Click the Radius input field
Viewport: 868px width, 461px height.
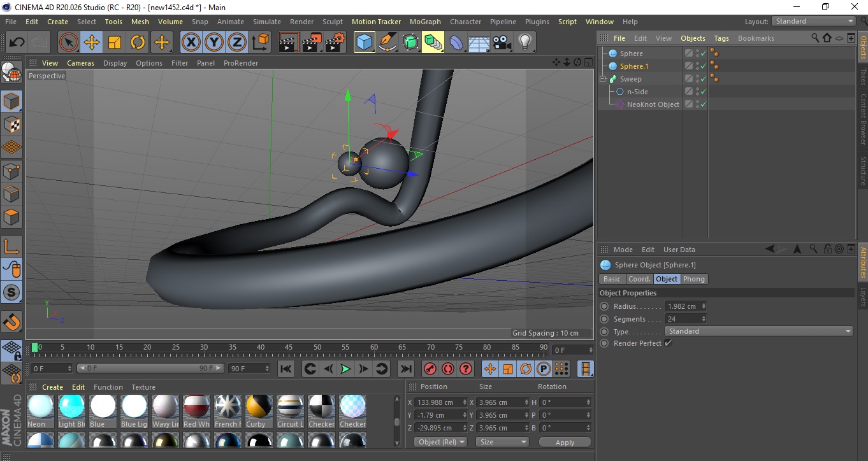(x=683, y=306)
